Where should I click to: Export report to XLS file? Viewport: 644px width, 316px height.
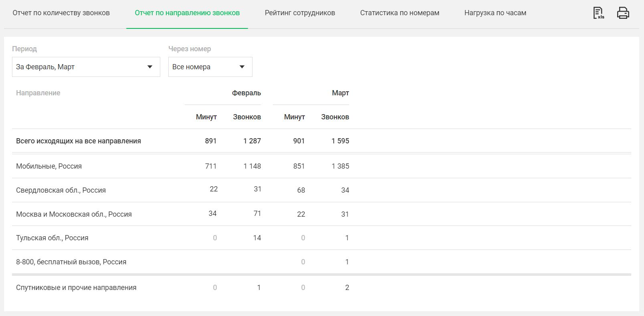click(x=598, y=13)
